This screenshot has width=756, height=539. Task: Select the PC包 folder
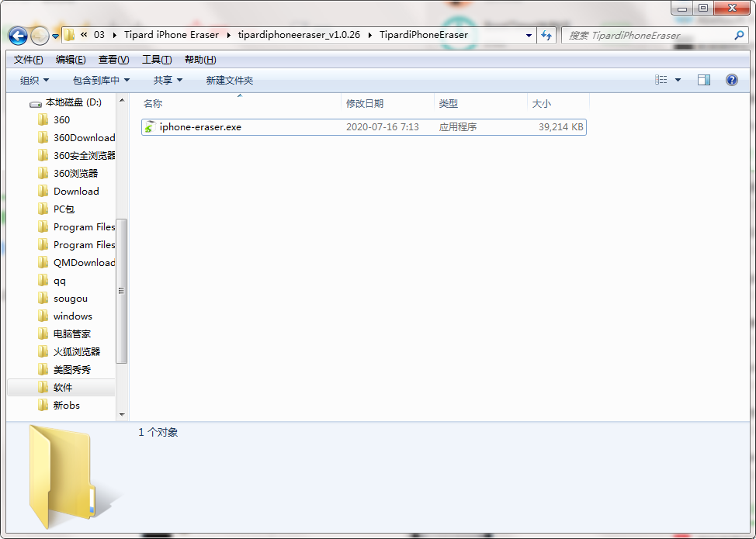64,209
